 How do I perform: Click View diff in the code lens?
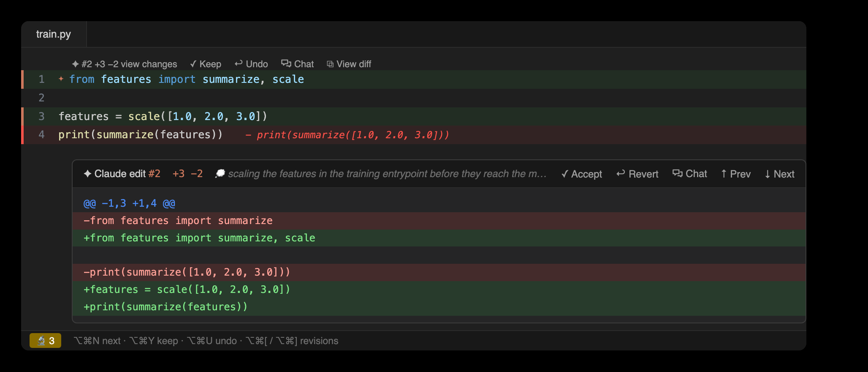pyautogui.click(x=349, y=64)
